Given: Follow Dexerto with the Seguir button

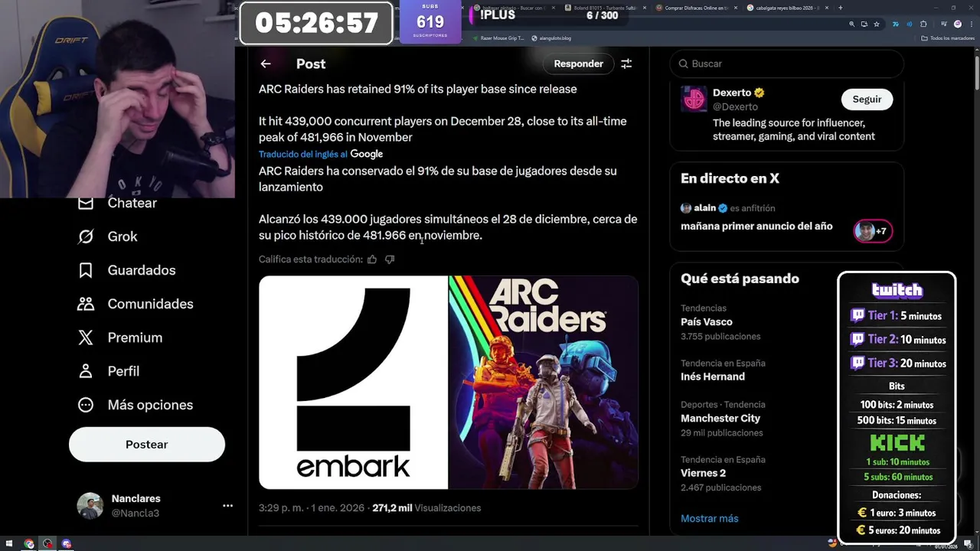Looking at the screenshot, I should tap(867, 99).
